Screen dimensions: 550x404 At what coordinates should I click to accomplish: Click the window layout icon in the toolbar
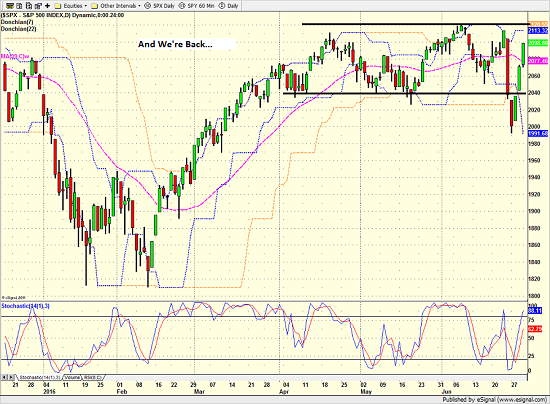(20, 6)
